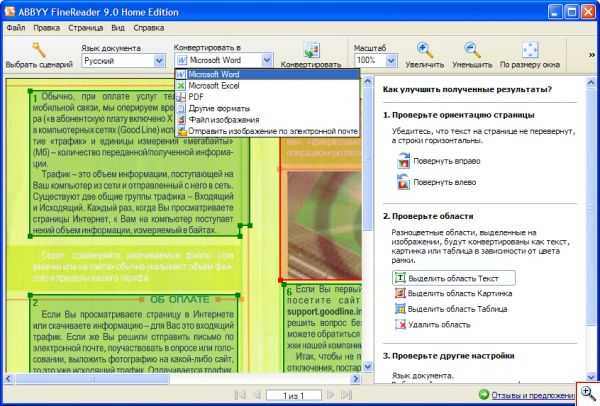The height and width of the screenshot is (406, 600).
Task: Click the Повернуть влево link text
Action: (x=445, y=182)
